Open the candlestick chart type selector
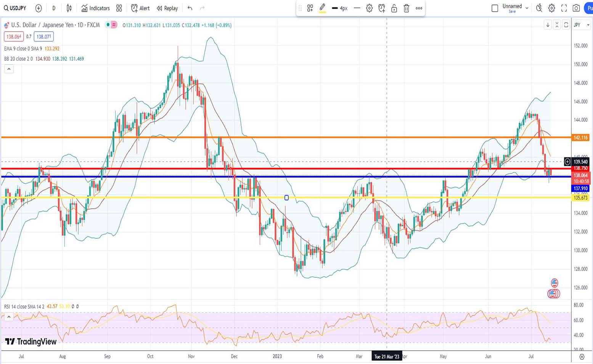The image size is (593, 364). (69, 8)
